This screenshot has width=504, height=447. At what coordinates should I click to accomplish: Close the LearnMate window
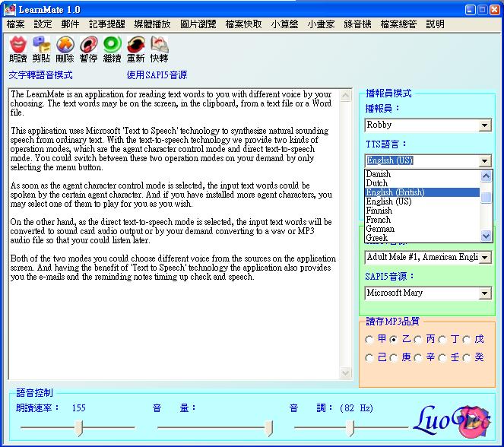(494, 10)
